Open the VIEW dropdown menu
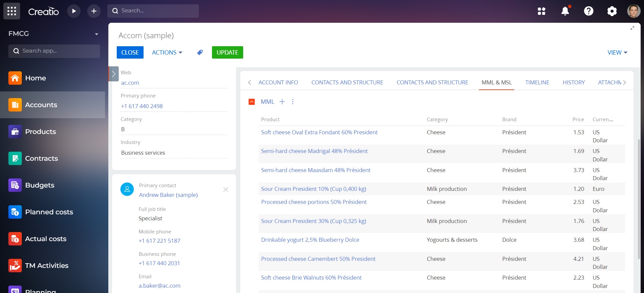644x293 pixels. pos(617,53)
